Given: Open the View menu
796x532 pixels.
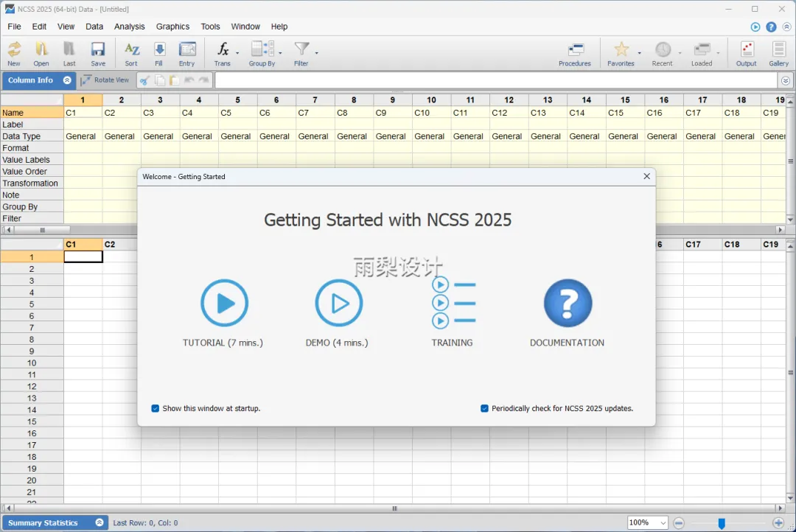Looking at the screenshot, I should tap(66, 27).
